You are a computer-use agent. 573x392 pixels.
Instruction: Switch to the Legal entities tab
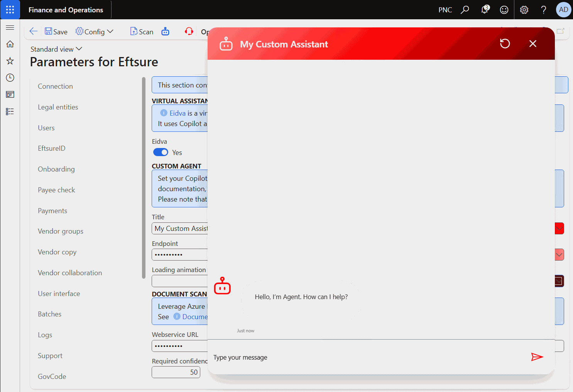tap(58, 107)
